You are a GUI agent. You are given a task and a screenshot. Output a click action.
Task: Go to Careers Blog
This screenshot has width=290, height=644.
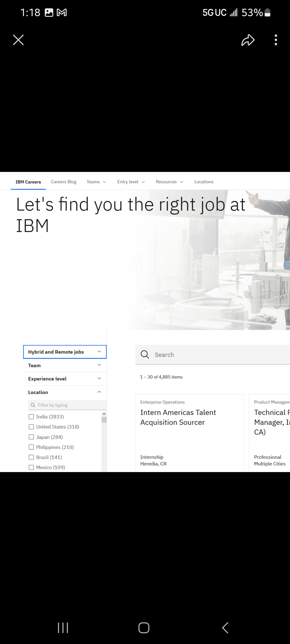(x=64, y=182)
